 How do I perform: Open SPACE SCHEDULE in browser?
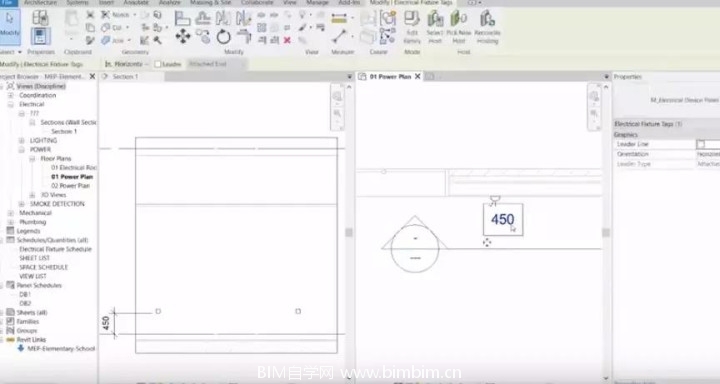coord(44,267)
